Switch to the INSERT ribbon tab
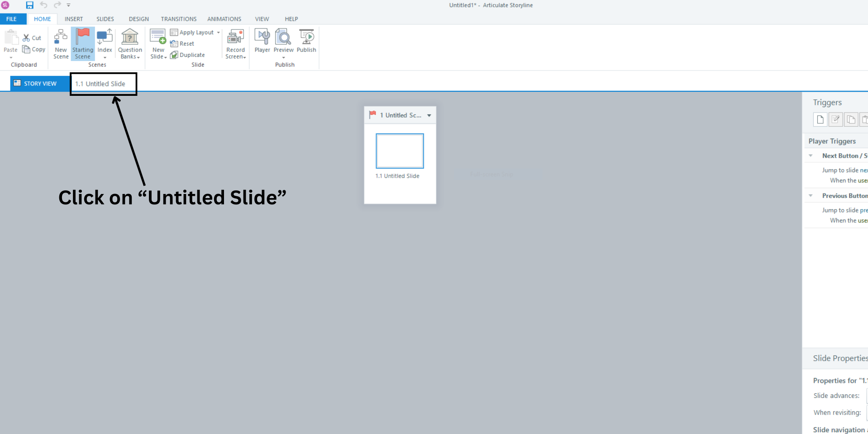 [74, 19]
